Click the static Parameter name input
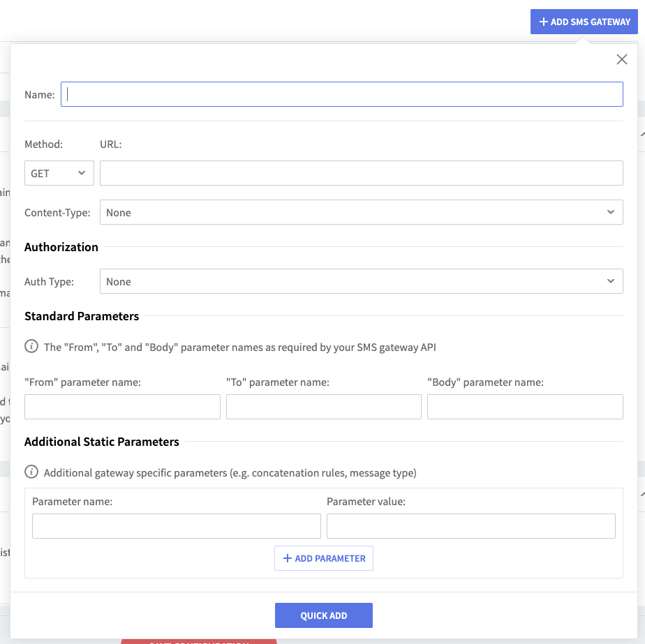 coord(176,526)
